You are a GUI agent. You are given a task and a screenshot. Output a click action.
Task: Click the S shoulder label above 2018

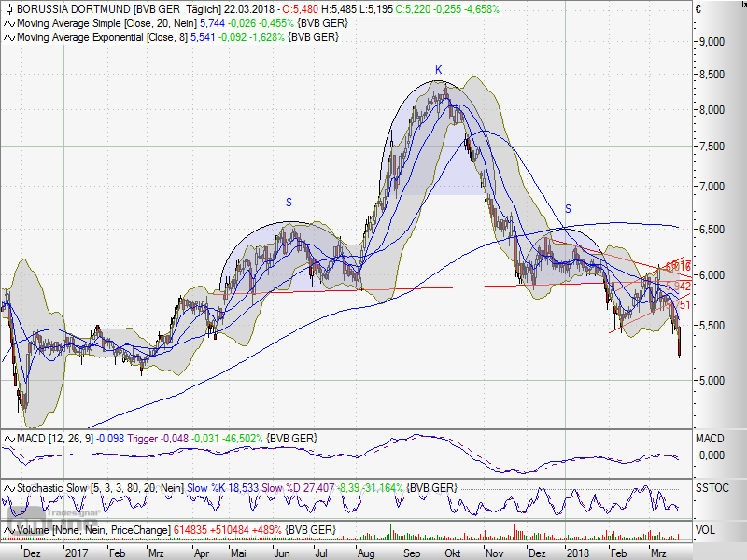click(568, 208)
